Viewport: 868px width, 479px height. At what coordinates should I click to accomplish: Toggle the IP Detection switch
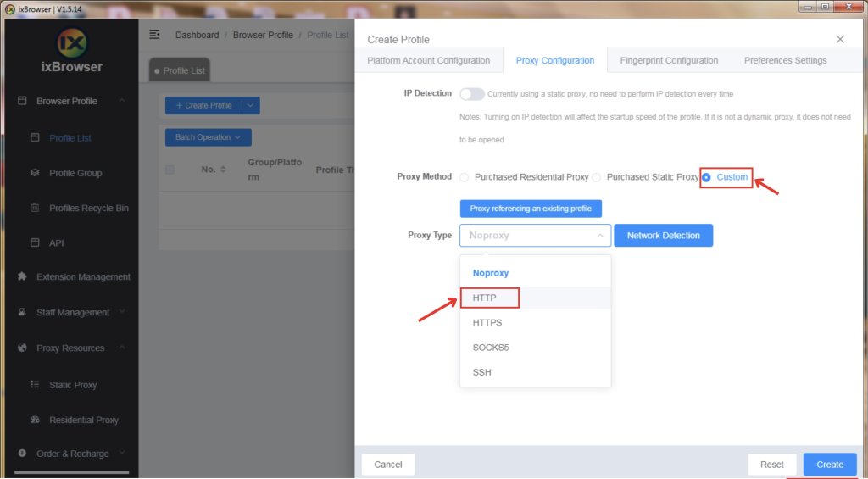click(x=472, y=94)
